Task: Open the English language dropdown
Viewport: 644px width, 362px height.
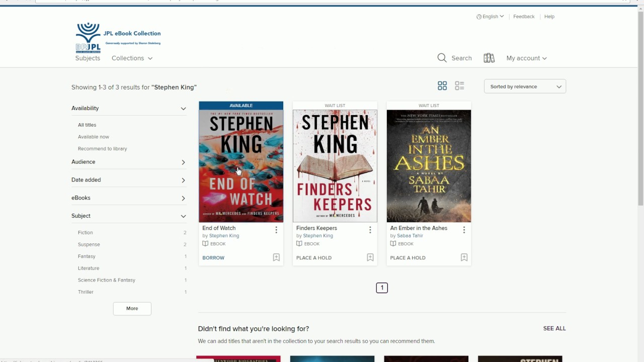Action: [x=490, y=17]
